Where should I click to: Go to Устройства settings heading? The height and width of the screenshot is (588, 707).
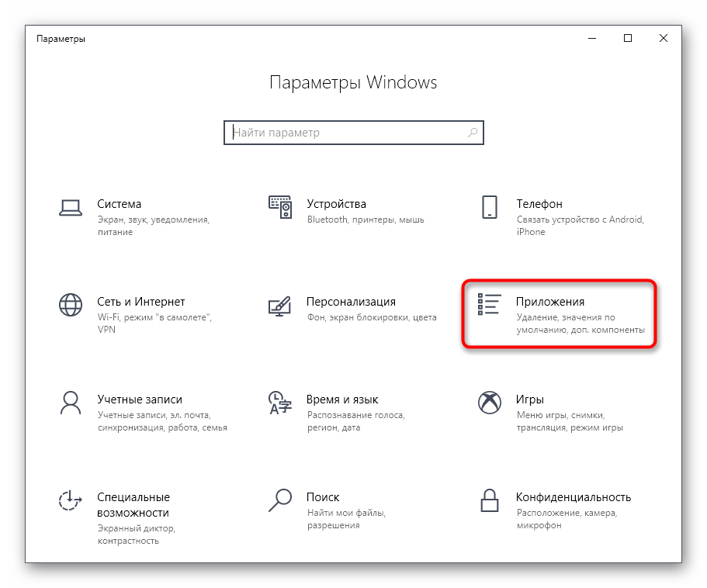click(336, 204)
